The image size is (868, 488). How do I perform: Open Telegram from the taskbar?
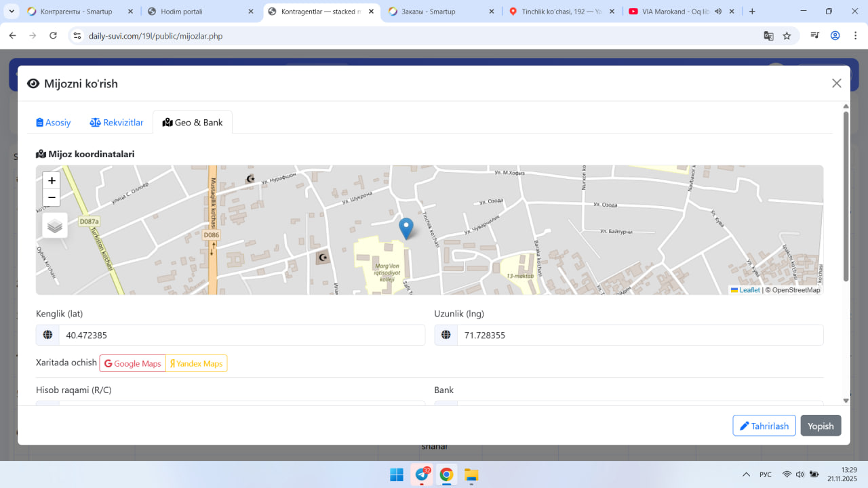[x=422, y=474]
